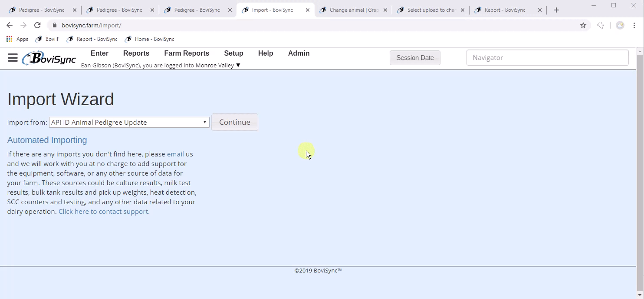Close the Import - BoviSync tab
Screen dimensions: 644x299
click(308, 10)
